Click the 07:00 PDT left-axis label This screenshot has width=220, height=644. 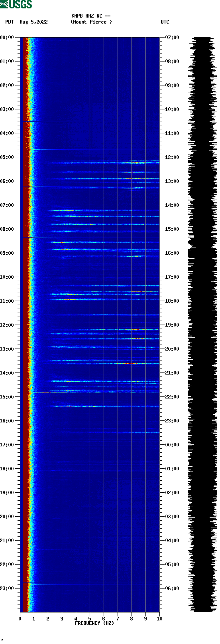tap(7, 205)
